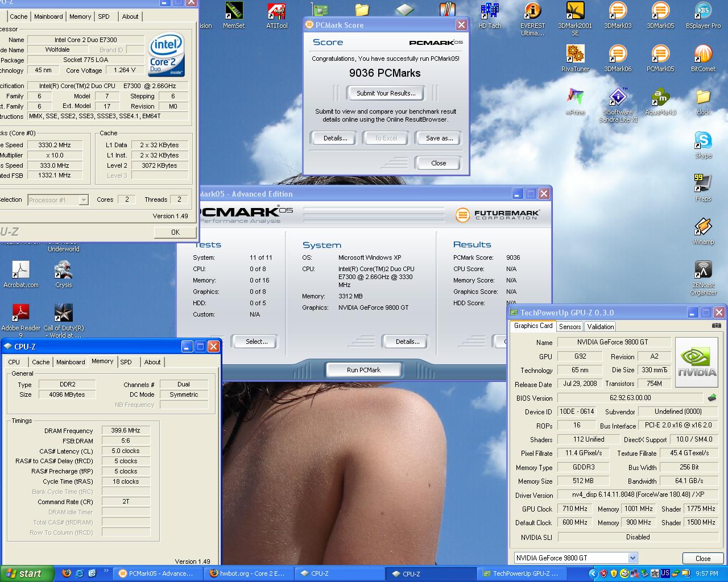Open the CPU tab in lower CPU-Z

[x=14, y=362]
